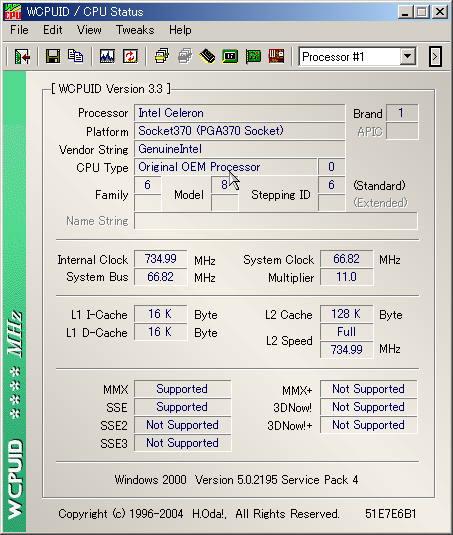This screenshot has height=535, width=453.
Task: Click the 3DNow! 'Not Supported' field
Action: (369, 407)
